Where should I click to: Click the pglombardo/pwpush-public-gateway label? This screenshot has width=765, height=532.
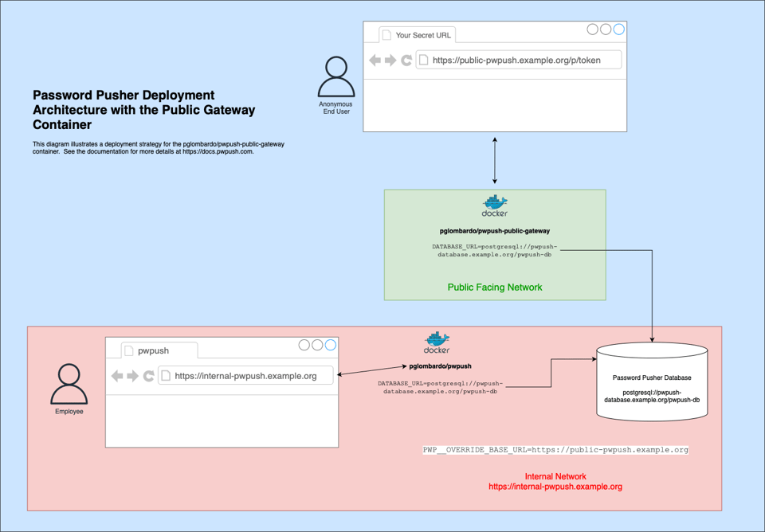(494, 231)
